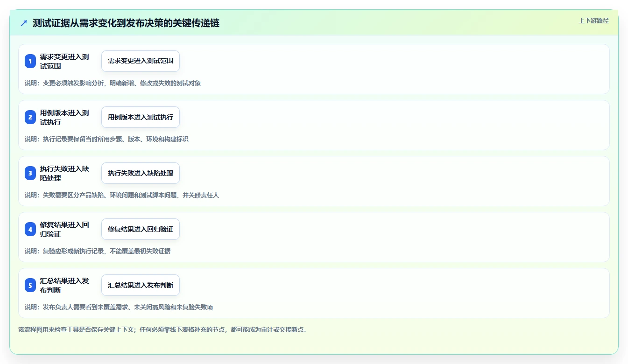The image size is (628, 364).
Task: Click the note 复验应形成新执行记录
Action: (98, 251)
